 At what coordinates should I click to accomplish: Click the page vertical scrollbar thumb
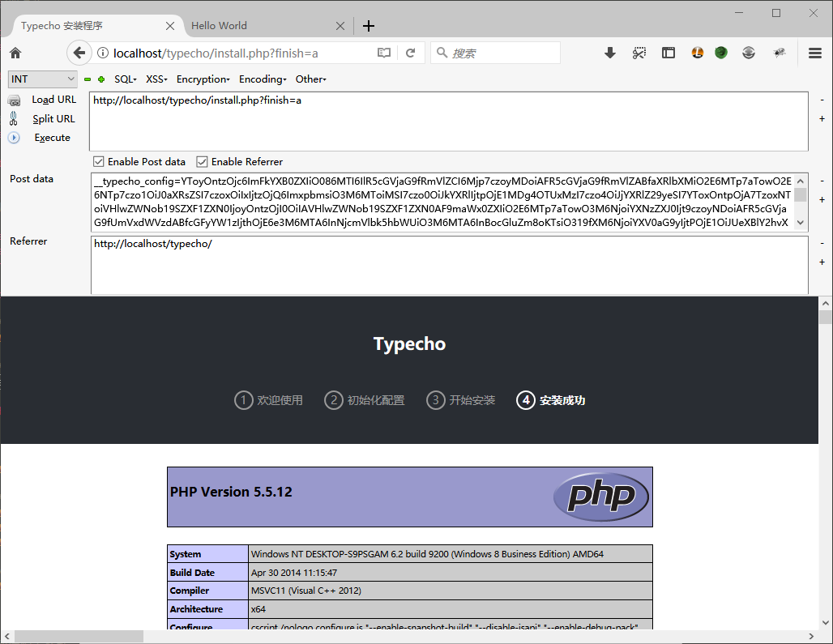[825, 317]
